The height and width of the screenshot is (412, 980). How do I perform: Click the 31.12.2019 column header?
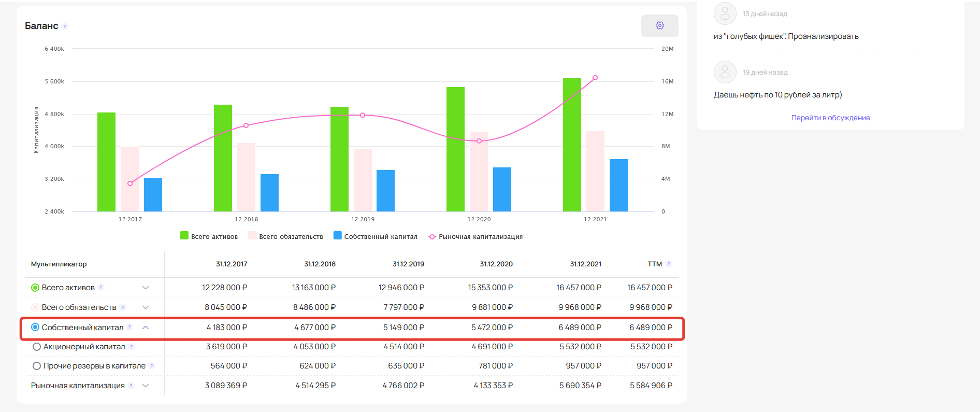(408, 264)
